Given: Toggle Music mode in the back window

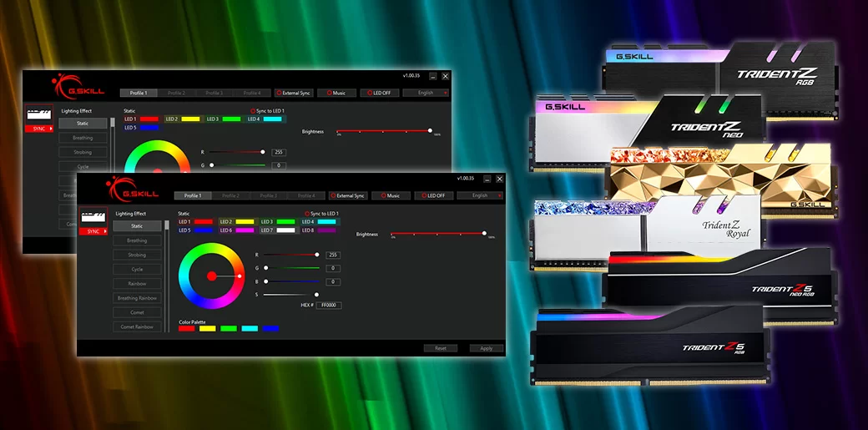Looking at the screenshot, I should [x=336, y=93].
